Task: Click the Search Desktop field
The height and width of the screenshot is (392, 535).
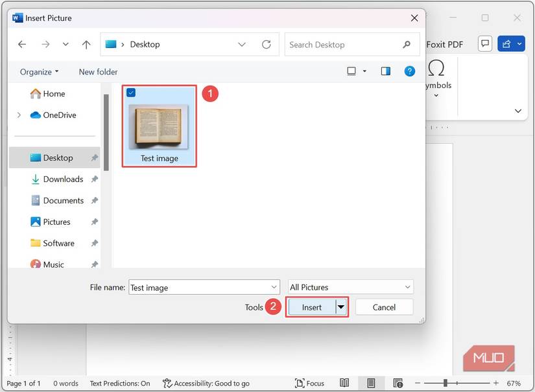Action: click(351, 44)
